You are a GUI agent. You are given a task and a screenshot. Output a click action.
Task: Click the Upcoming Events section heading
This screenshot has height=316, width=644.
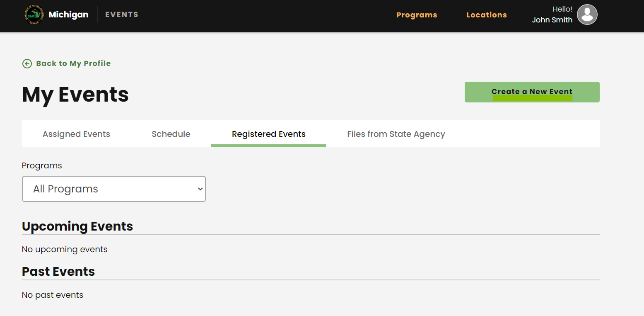77,226
